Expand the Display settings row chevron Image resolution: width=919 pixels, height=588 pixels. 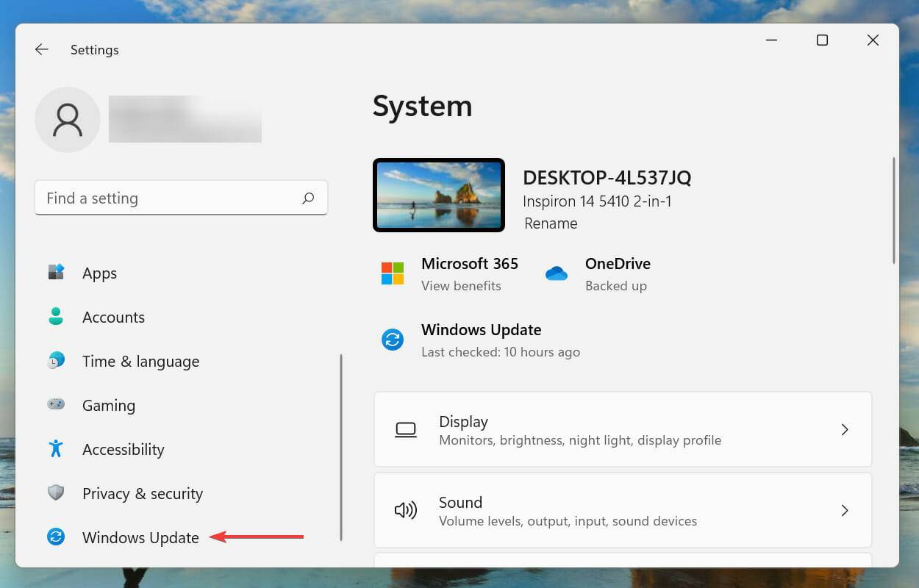point(845,429)
